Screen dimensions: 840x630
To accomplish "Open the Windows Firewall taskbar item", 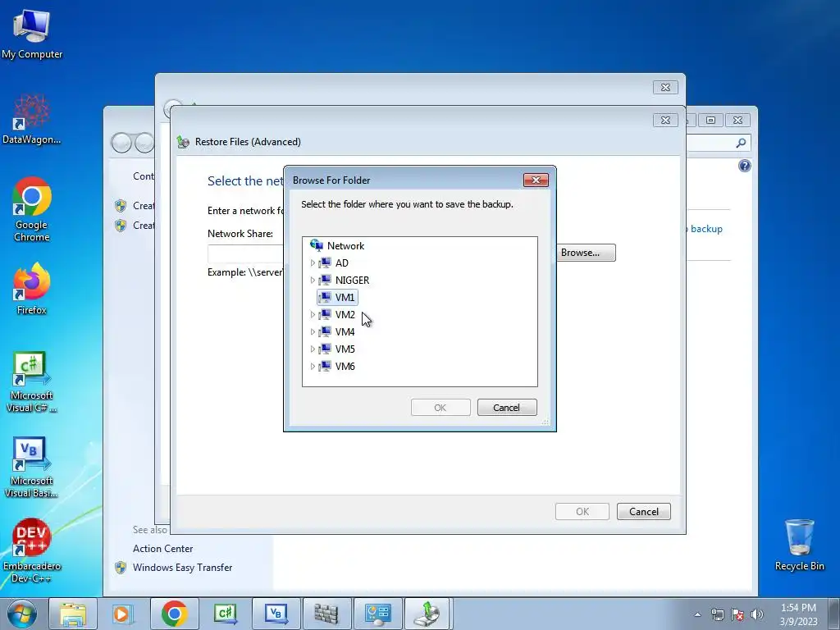I will 326,614.
